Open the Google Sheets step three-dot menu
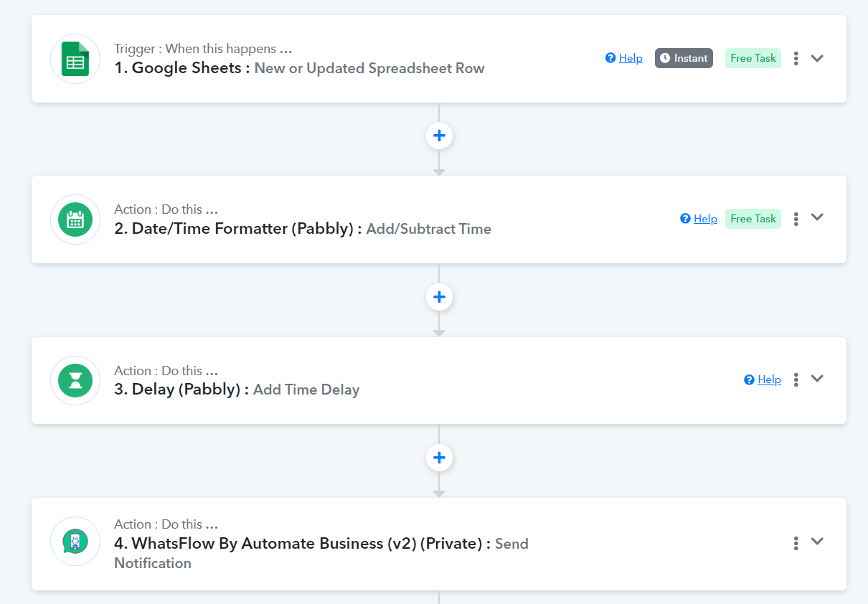The image size is (868, 604). 796,58
